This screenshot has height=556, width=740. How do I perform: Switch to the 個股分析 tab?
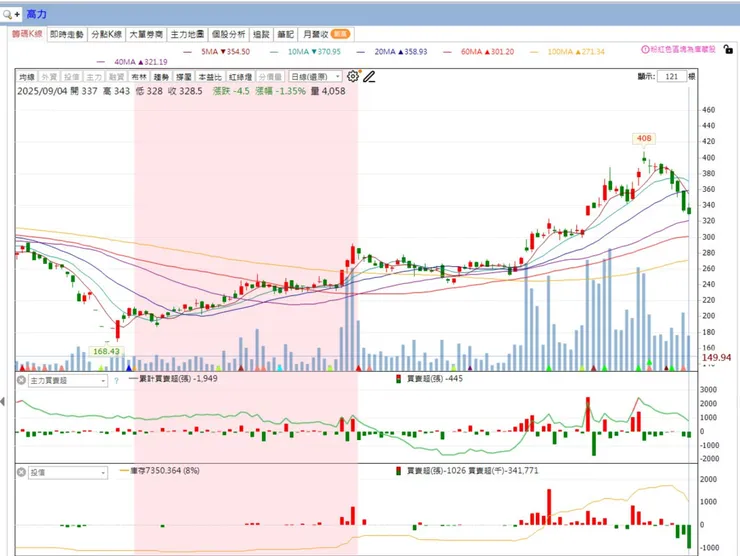point(228,34)
